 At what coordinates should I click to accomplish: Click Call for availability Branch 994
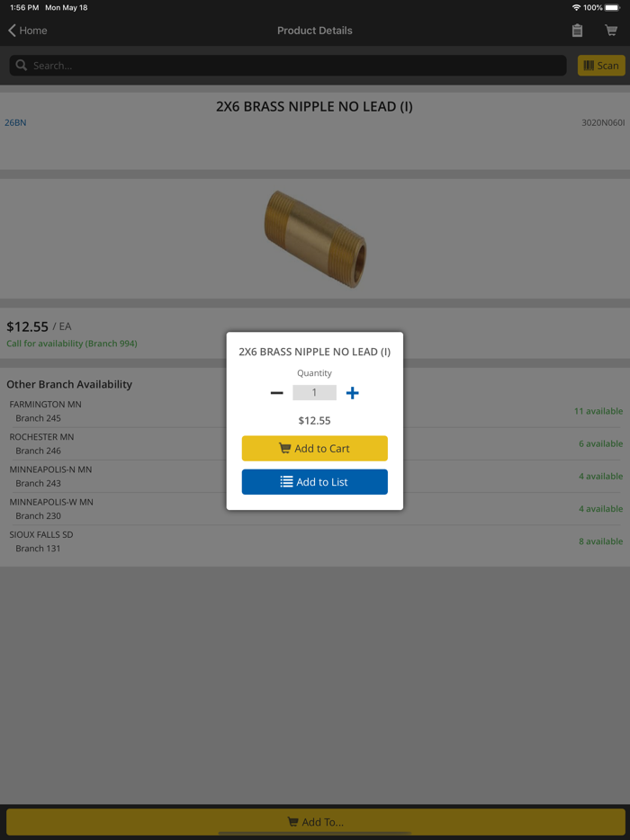[x=71, y=343]
